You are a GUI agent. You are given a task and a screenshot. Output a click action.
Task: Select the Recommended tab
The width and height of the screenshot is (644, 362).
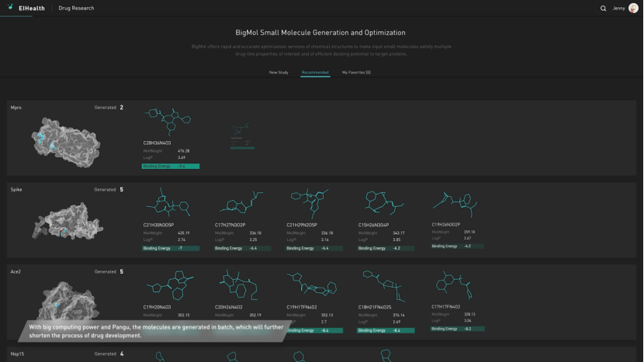tap(315, 72)
